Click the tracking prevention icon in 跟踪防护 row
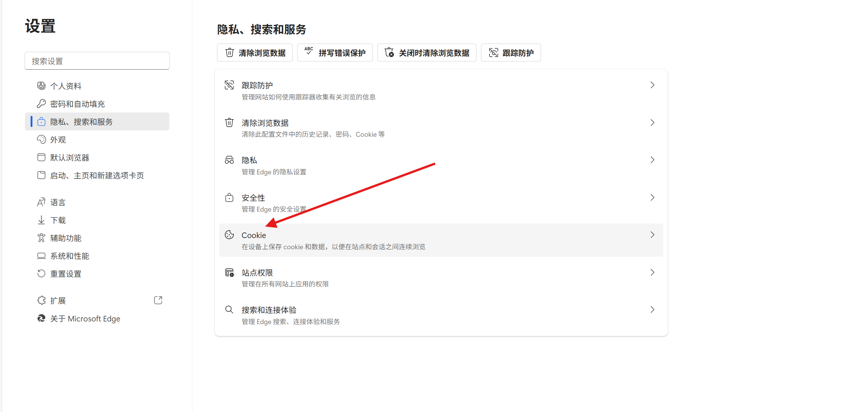Viewport: 868px width, 412px height. [x=229, y=85]
